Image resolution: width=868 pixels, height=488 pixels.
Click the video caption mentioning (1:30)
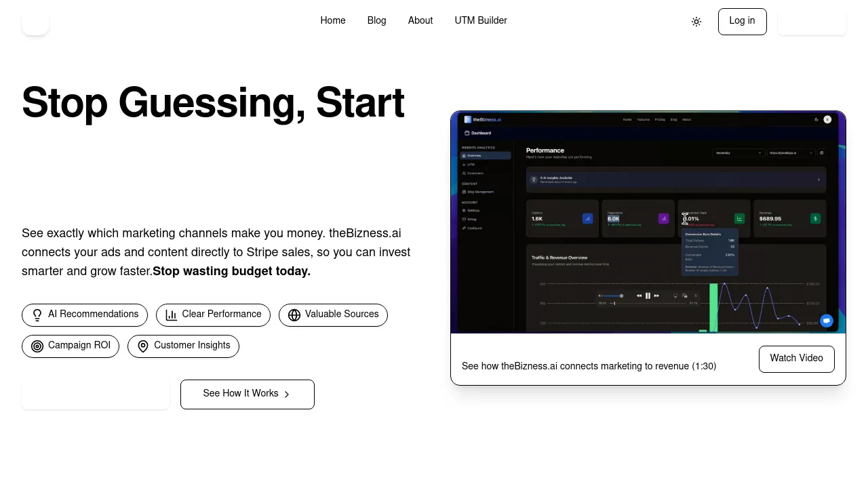tap(589, 367)
